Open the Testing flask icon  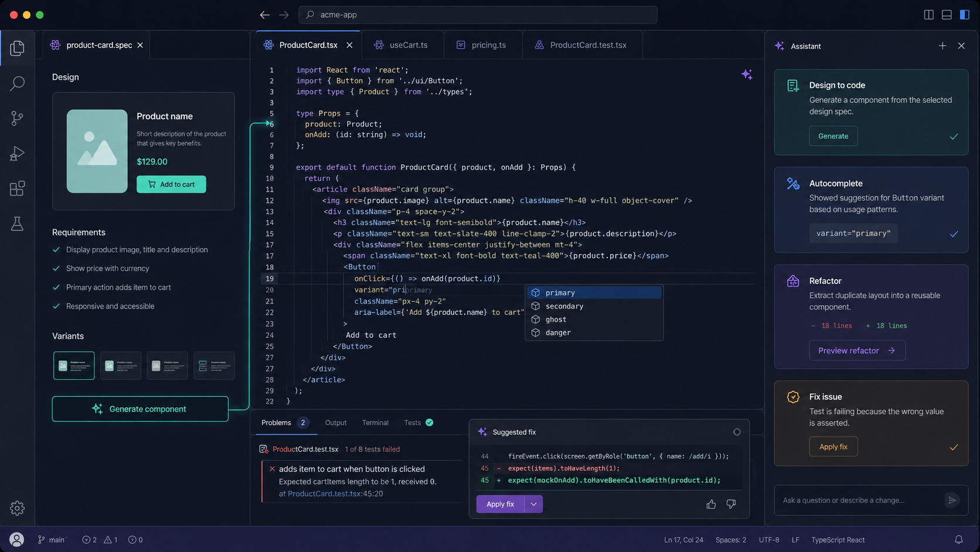pos(17,223)
